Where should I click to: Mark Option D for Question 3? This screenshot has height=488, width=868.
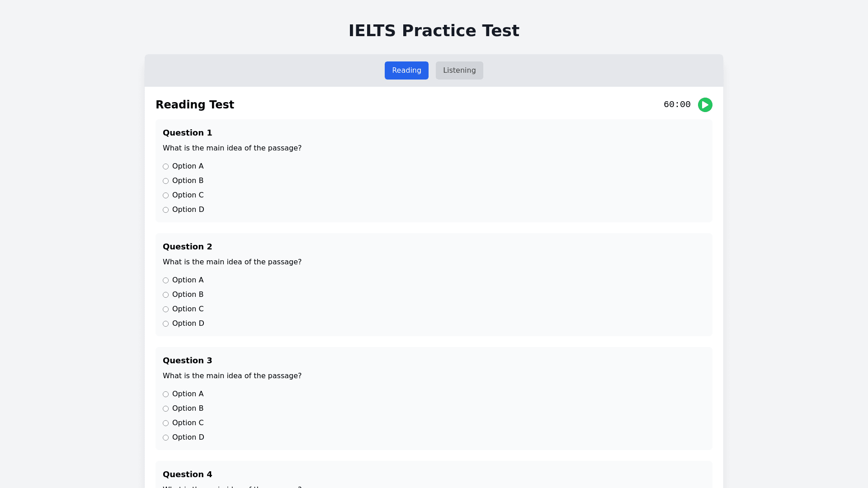coord(166,438)
